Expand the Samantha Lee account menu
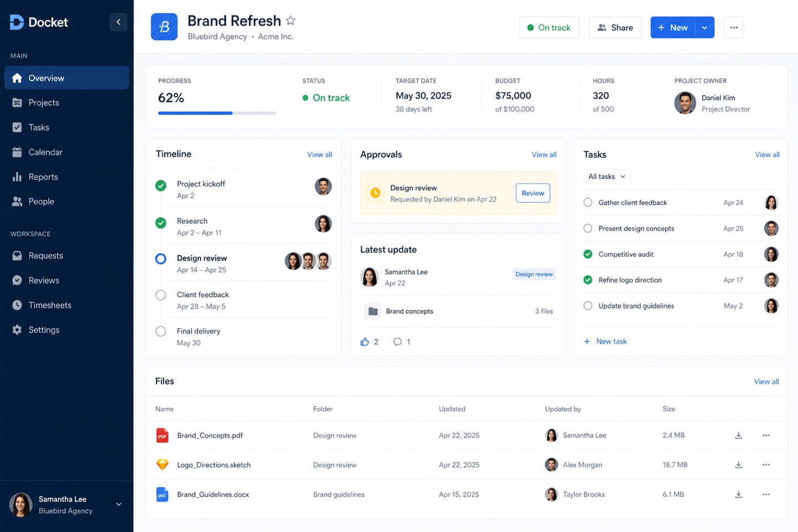Screen dimensions: 798x532 pos(119,504)
